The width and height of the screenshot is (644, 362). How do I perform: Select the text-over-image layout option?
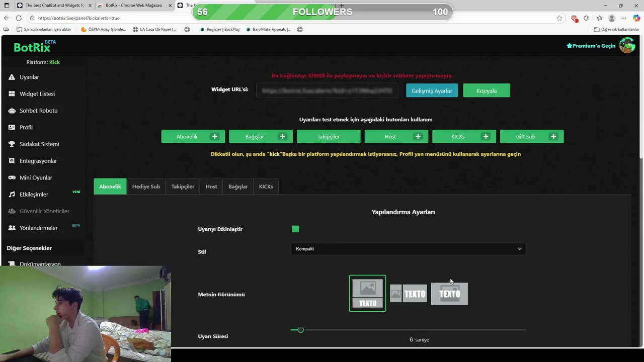click(x=449, y=294)
